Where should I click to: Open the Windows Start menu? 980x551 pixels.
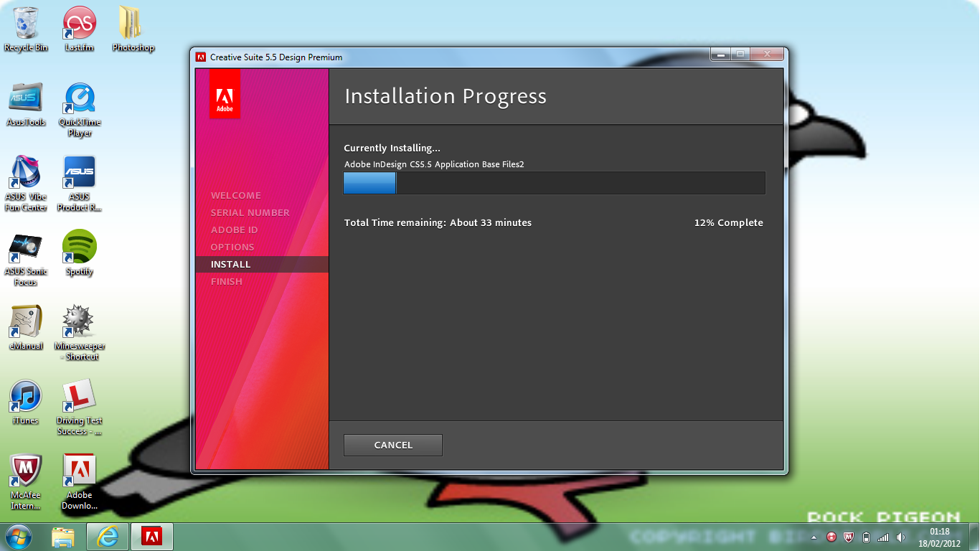tap(19, 537)
